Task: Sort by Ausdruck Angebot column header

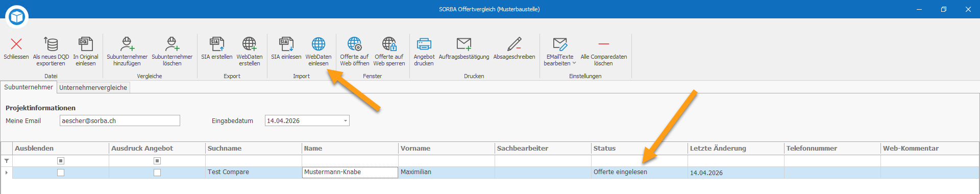Action: tap(157, 149)
